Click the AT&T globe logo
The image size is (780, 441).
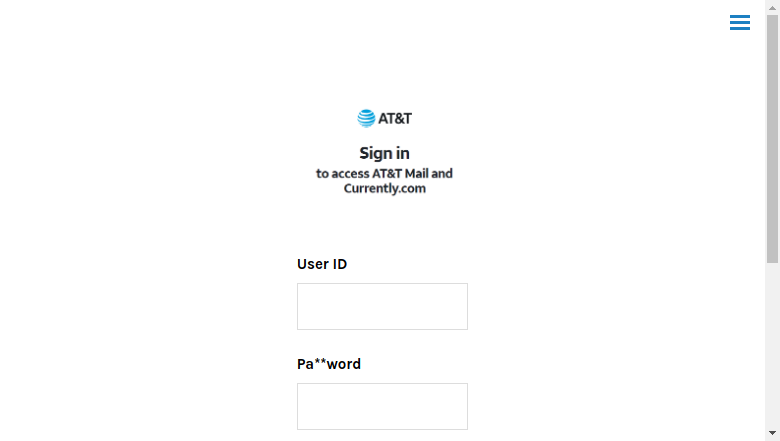coord(366,118)
